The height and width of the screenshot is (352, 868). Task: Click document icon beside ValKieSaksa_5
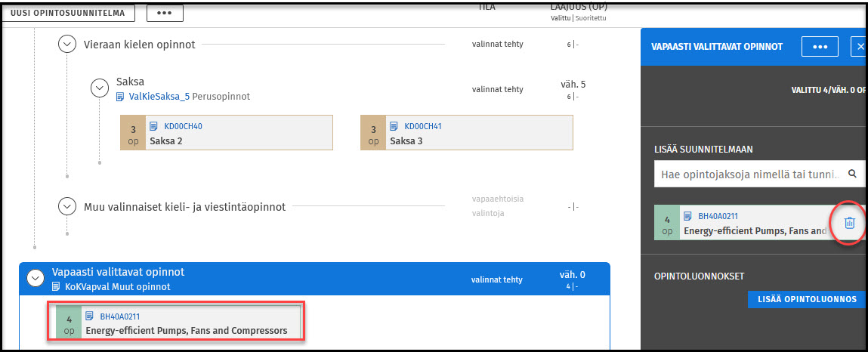click(x=120, y=97)
